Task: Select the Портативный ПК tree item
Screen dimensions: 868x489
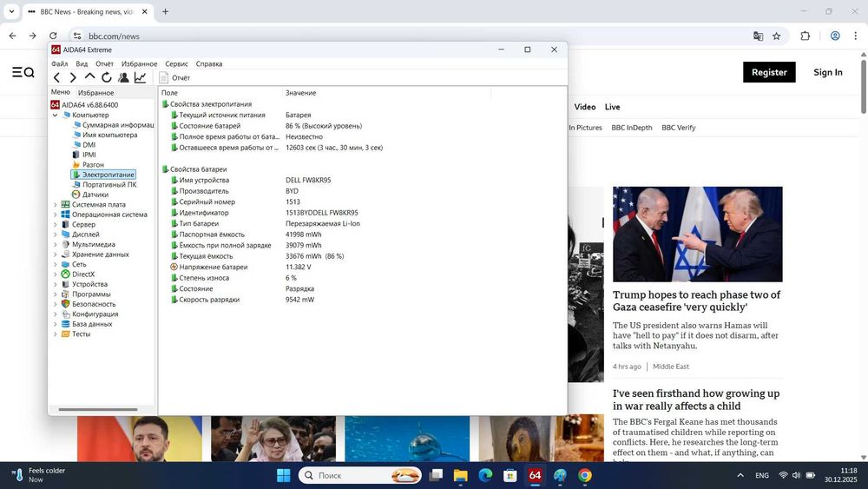Action: (x=105, y=185)
